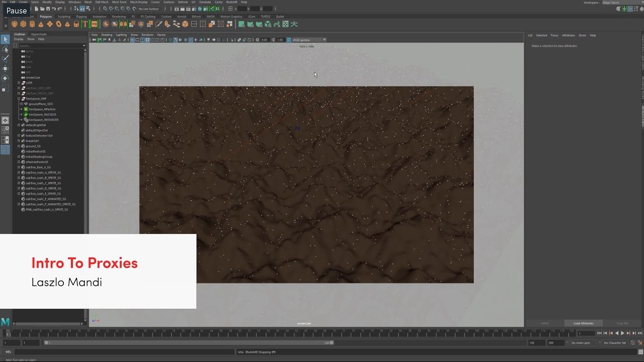Click the Redo icon
The width and height of the screenshot is (644, 362).
[x=59, y=9]
